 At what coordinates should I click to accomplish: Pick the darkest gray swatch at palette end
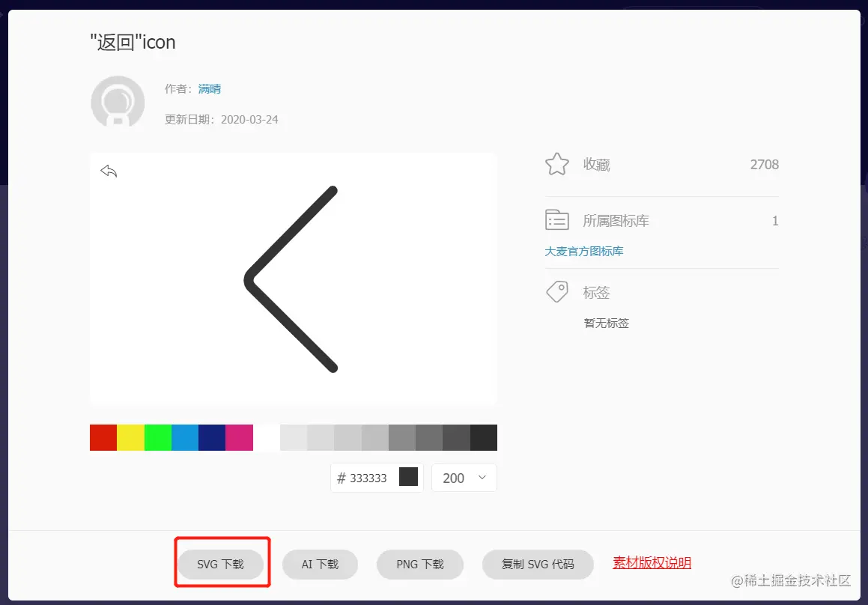tap(484, 438)
